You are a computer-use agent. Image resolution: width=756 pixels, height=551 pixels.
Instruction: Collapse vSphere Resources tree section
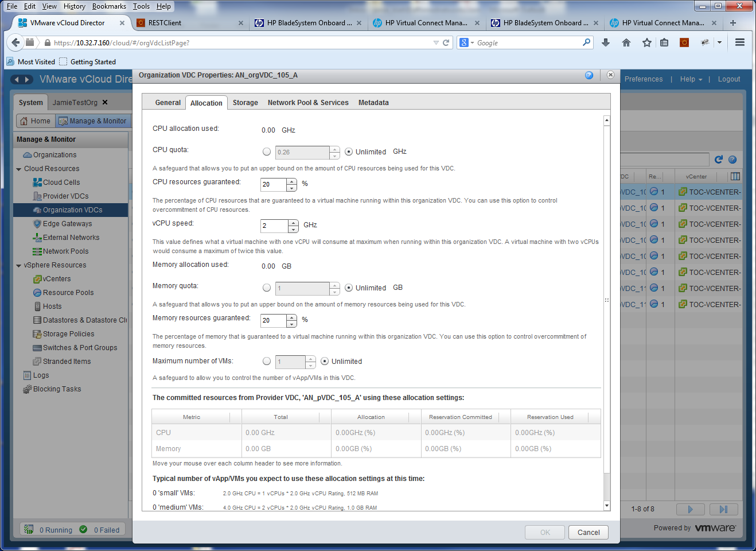tap(19, 265)
